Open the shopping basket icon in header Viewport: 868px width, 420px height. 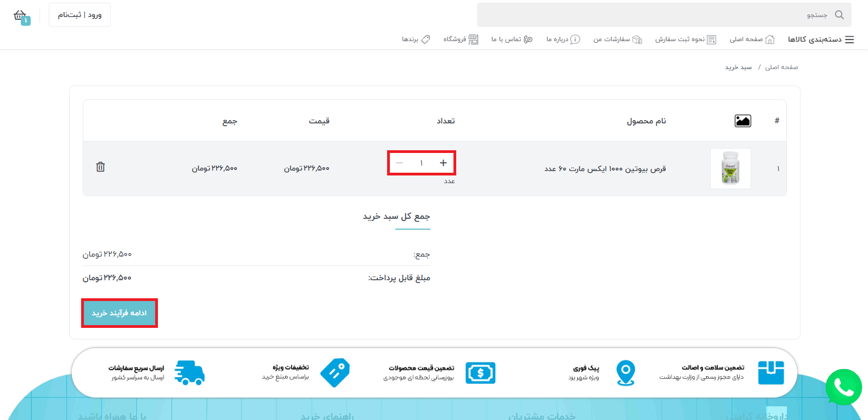(x=21, y=16)
